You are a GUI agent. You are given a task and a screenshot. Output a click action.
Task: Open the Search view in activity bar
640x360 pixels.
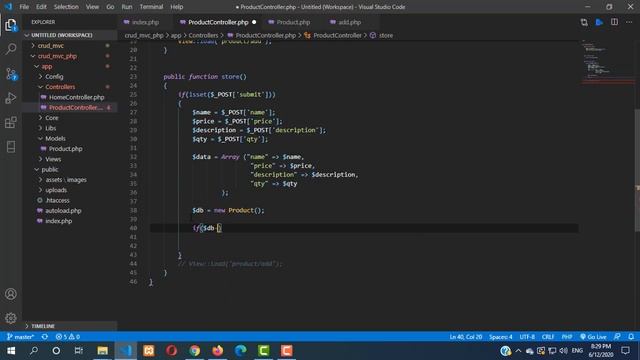(11, 49)
